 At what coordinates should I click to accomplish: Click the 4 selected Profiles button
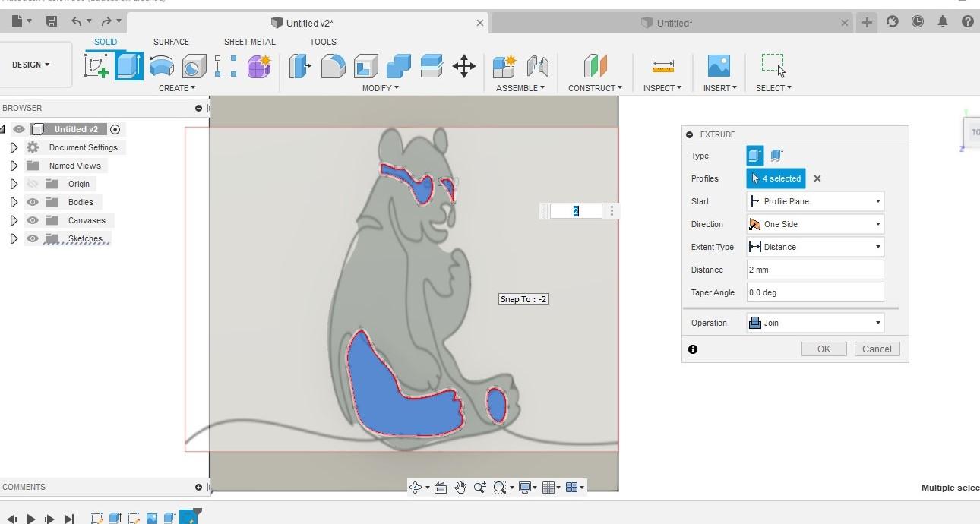click(x=776, y=178)
